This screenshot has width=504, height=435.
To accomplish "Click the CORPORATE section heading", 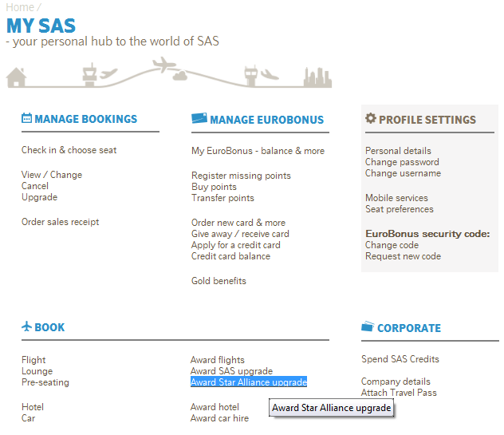I will 409,328.
